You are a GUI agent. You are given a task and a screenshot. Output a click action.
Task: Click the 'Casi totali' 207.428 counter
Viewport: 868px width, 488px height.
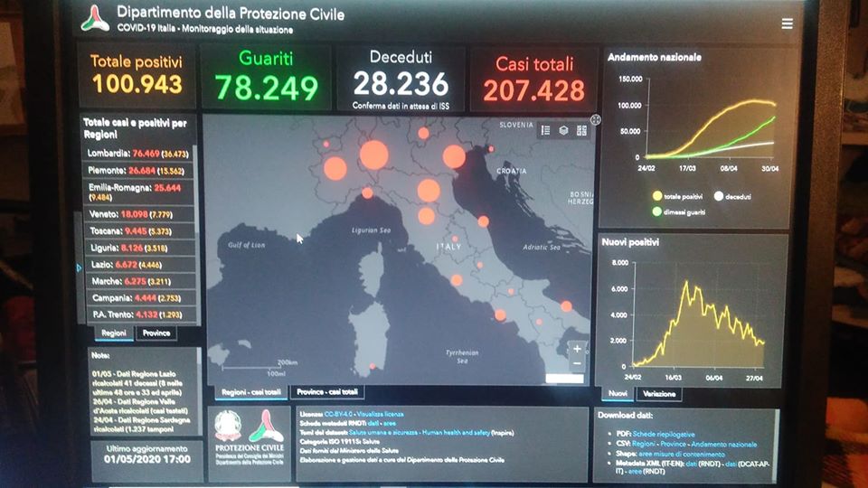point(533,80)
